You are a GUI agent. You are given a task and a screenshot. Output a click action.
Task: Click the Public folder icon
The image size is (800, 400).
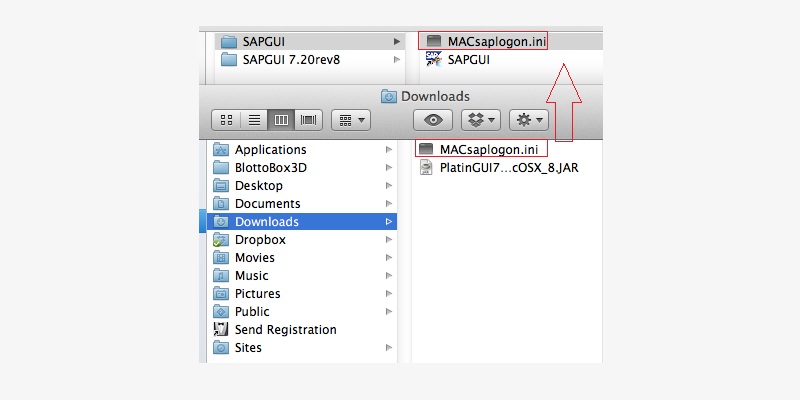coord(221,311)
